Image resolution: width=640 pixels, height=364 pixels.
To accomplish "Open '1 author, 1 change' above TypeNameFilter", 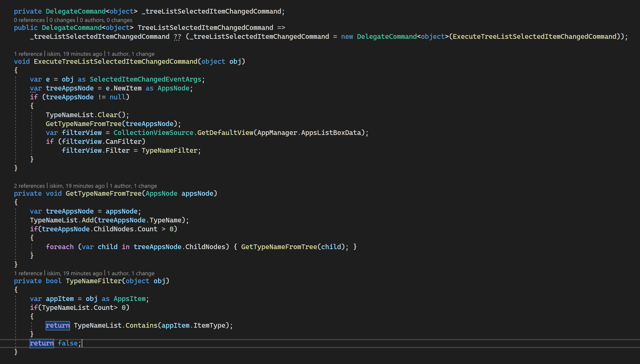I will [131, 274].
